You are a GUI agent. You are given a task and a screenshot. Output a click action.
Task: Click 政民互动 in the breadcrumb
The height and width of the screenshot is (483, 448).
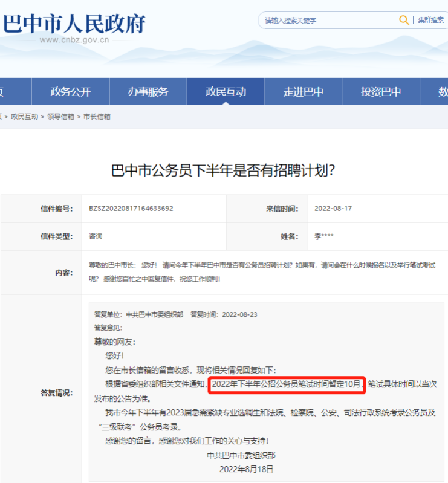click(x=24, y=117)
